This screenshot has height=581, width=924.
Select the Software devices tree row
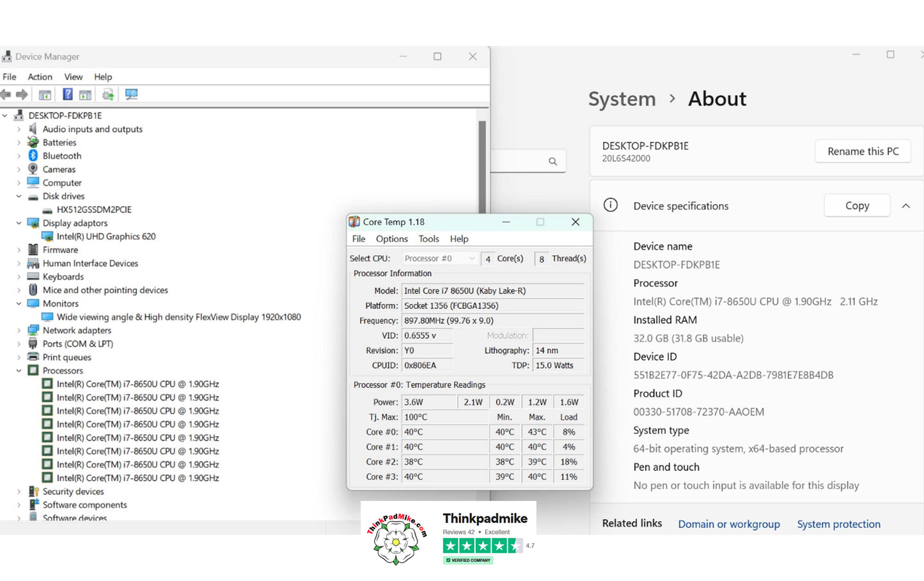[x=74, y=518]
